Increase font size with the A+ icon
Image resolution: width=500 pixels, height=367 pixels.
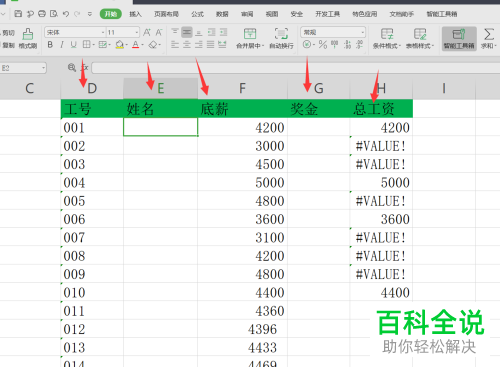tap(147, 32)
